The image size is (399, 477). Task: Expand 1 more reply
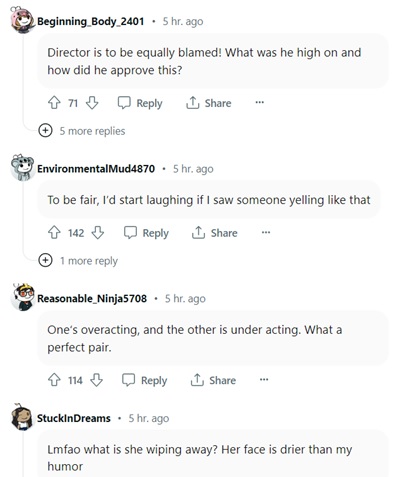point(78,260)
